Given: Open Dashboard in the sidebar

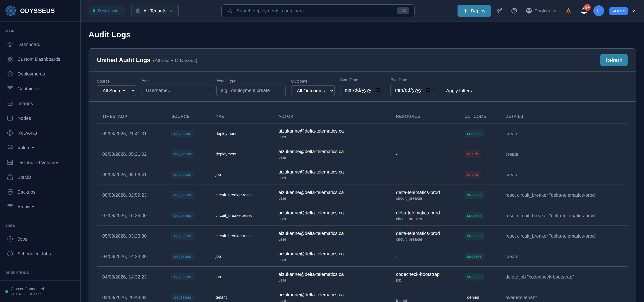Looking at the screenshot, I should point(40,44).
